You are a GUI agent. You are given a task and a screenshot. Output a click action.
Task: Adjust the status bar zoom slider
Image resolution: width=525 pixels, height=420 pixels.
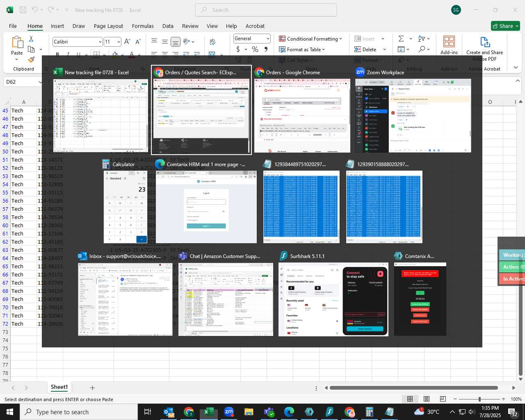point(479,399)
